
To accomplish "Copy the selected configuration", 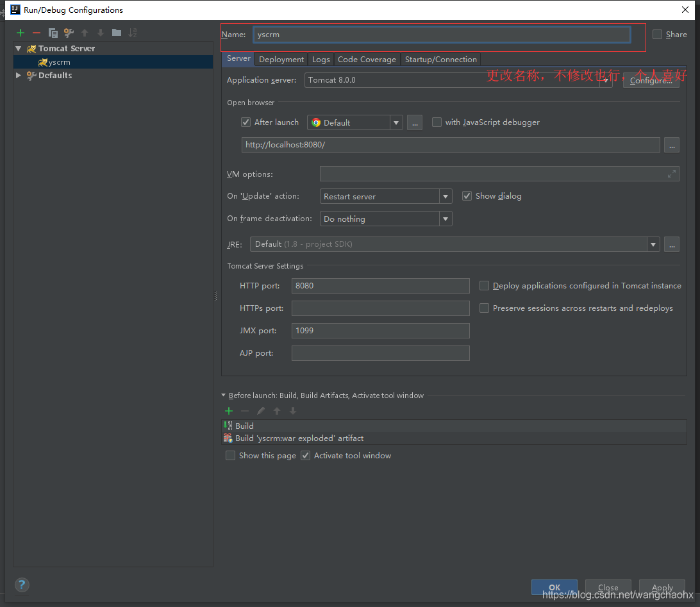I will coord(53,33).
